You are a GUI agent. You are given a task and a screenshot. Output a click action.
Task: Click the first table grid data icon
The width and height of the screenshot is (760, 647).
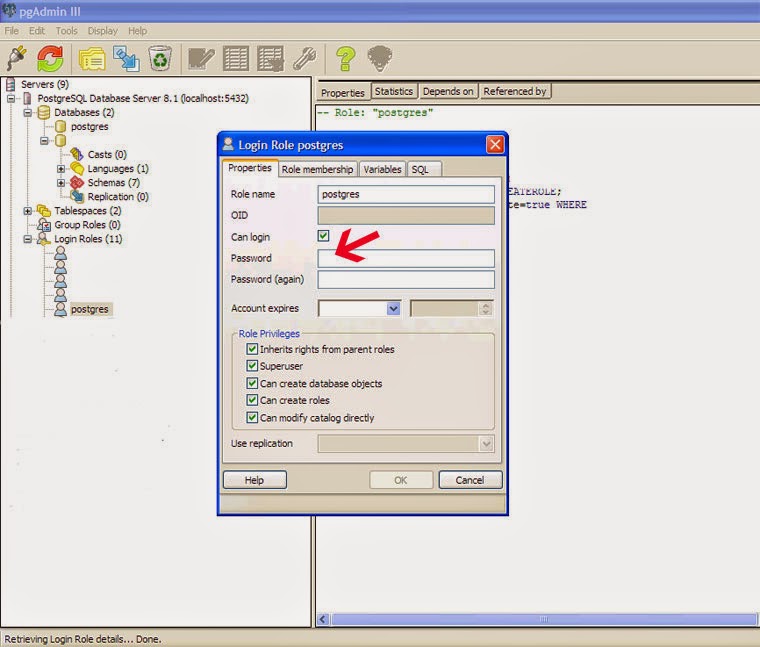coord(236,59)
